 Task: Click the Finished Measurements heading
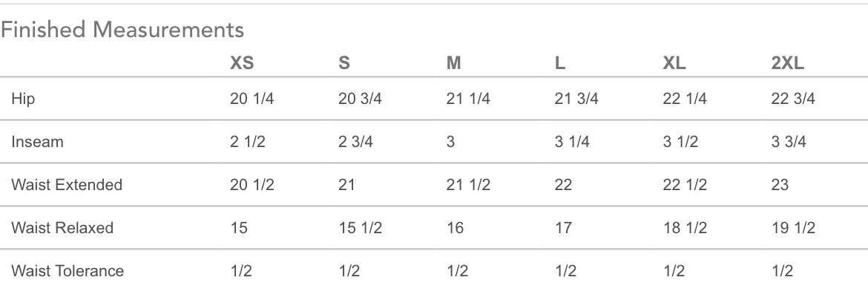pos(122,30)
